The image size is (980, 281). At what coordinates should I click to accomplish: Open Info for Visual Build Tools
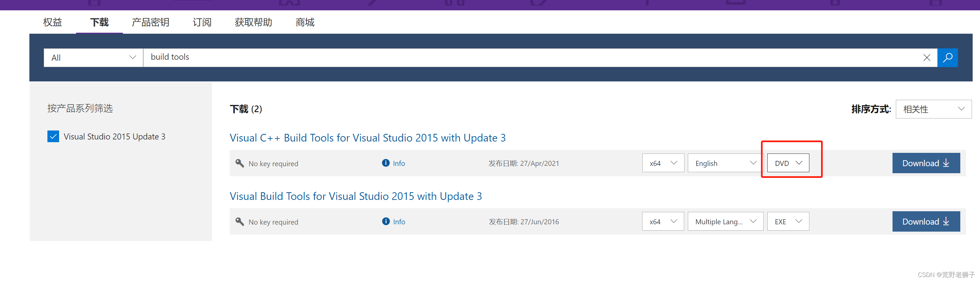(x=393, y=222)
